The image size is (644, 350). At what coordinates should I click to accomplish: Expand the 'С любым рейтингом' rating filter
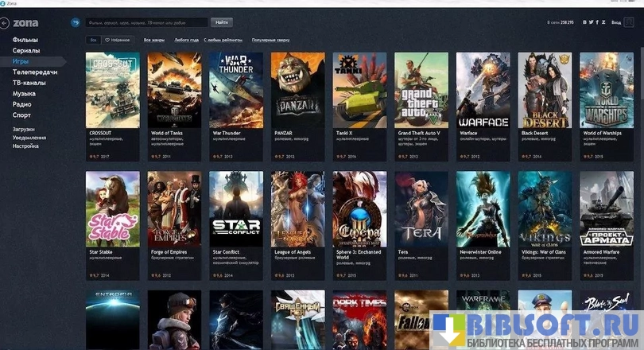(224, 39)
